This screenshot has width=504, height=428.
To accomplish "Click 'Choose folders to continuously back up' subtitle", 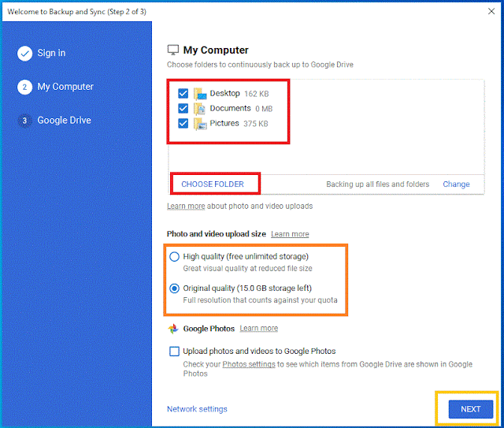I will 260,65.
